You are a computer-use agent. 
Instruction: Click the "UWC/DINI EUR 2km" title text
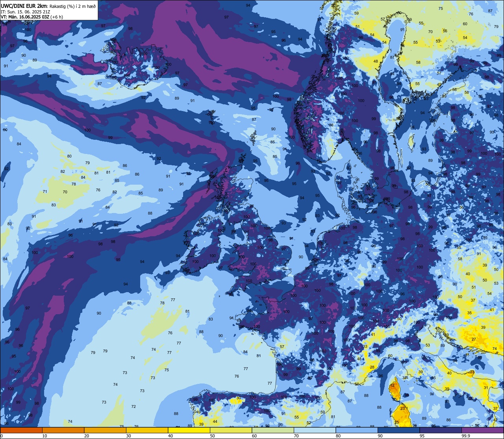[24, 6]
